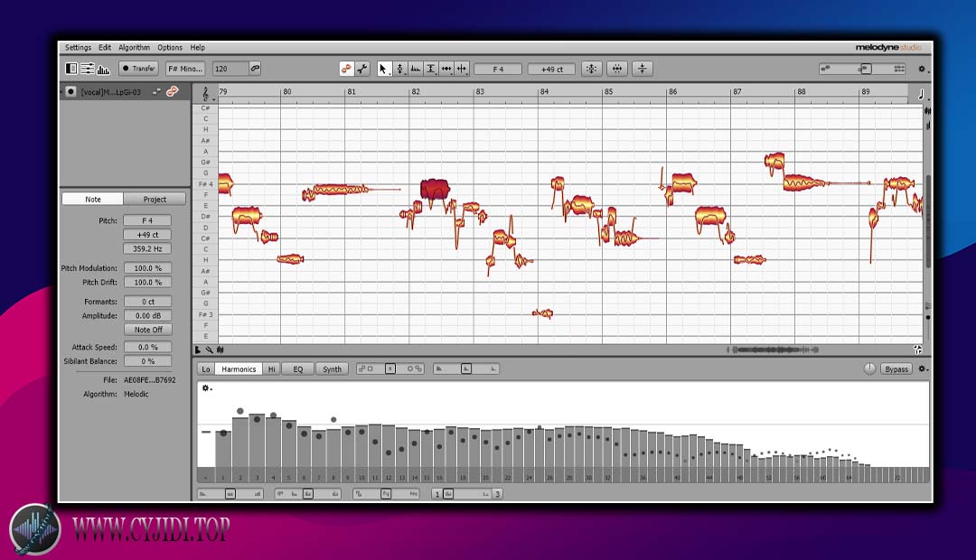The width and height of the screenshot is (976, 560).
Task: Open the Edit menu
Action: pyautogui.click(x=105, y=47)
